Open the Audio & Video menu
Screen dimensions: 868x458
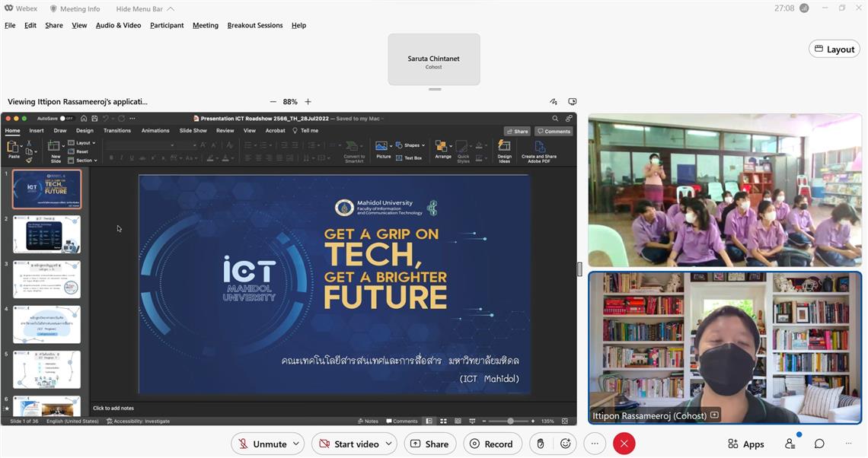(x=118, y=25)
